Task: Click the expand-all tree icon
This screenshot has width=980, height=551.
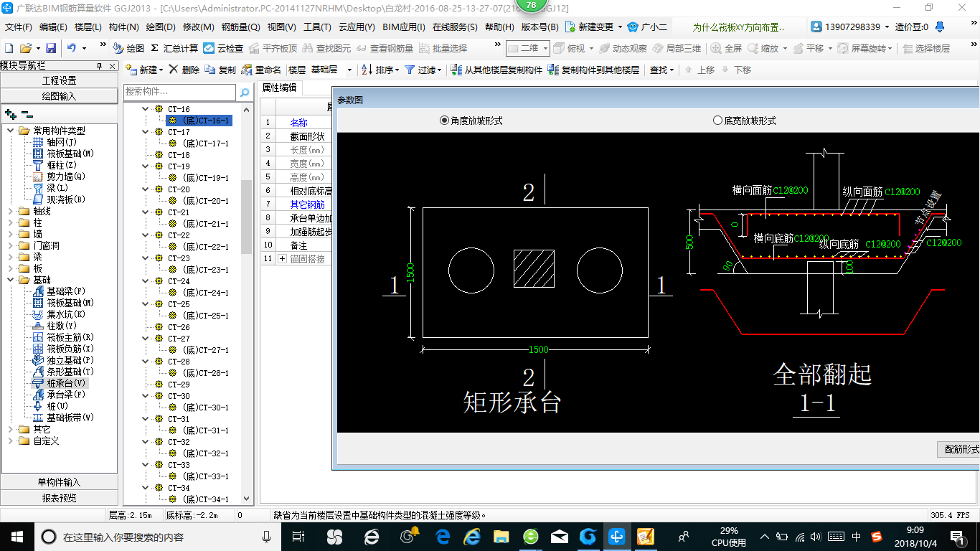Action: point(10,113)
